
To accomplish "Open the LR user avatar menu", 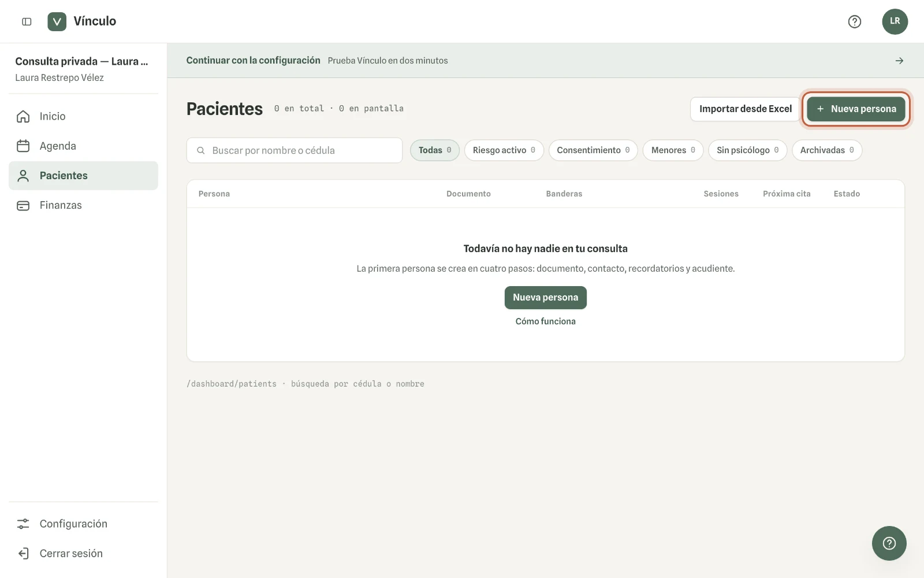I will [x=895, y=21].
